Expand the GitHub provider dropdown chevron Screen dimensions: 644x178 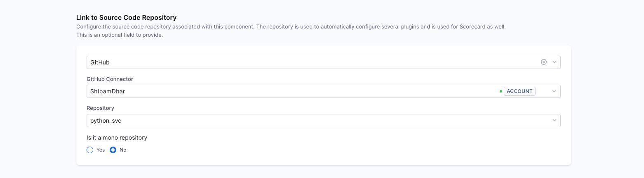[555, 62]
